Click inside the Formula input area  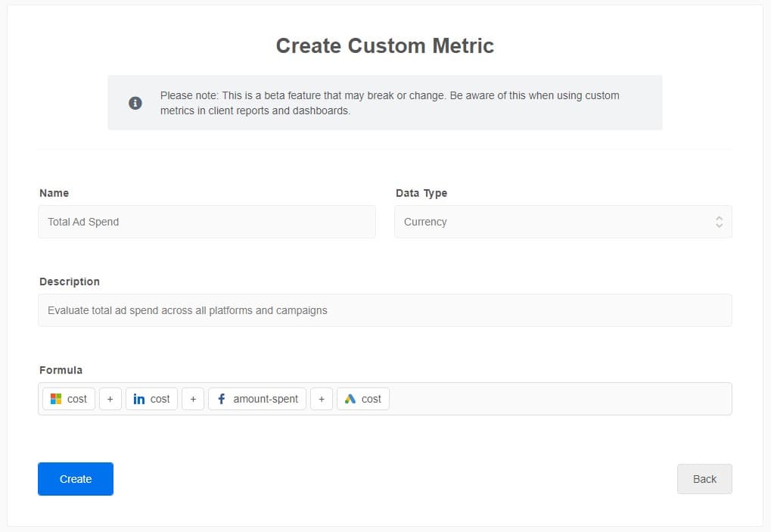point(530,399)
